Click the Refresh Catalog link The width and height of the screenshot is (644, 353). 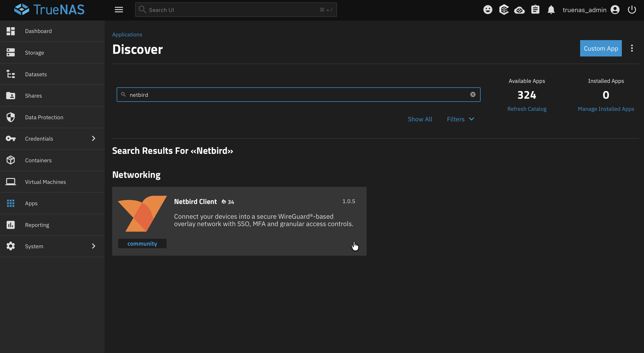tap(527, 109)
